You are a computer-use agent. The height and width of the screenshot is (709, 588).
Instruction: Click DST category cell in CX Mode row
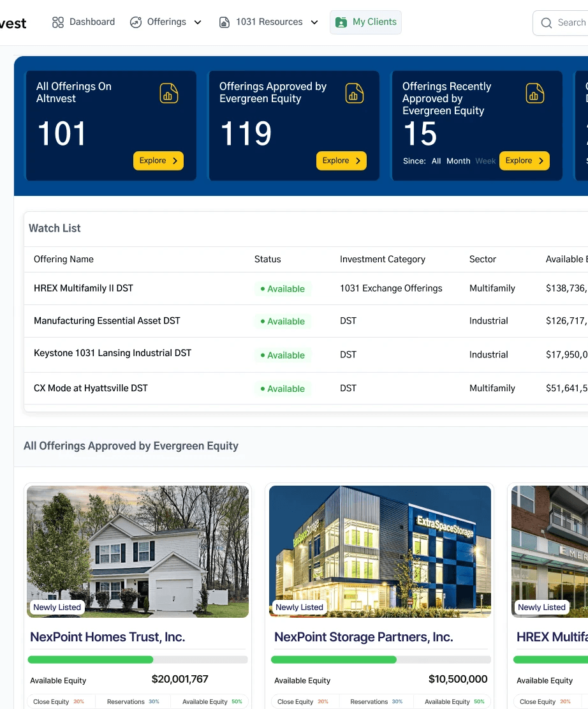348,389
